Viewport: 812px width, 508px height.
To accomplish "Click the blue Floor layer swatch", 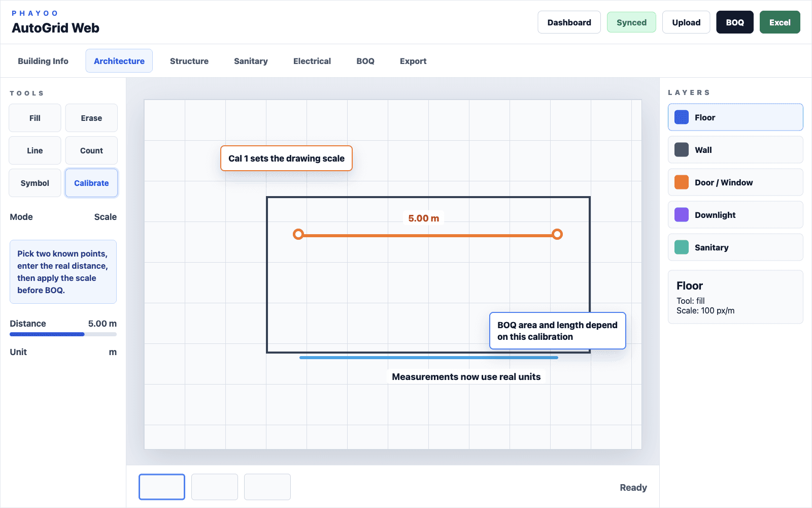I will click(682, 117).
